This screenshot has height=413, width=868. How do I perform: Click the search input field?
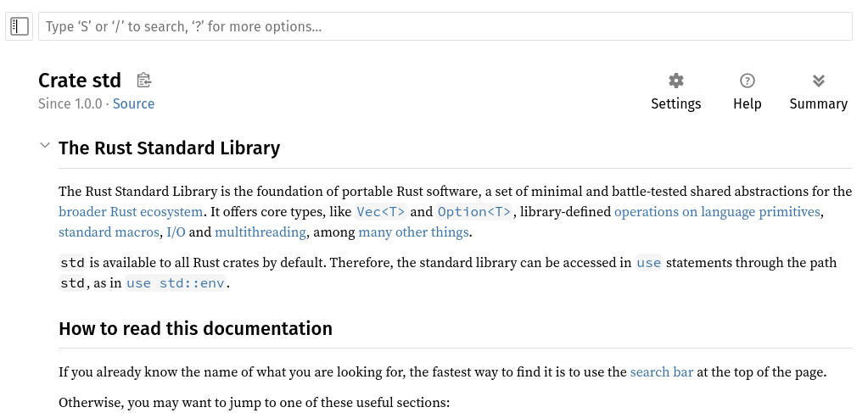tap(445, 26)
